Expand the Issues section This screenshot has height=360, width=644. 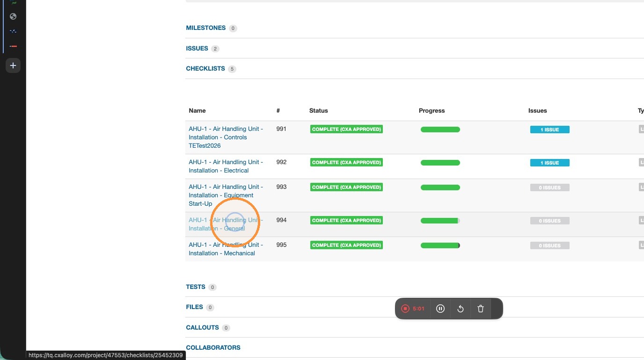click(197, 49)
